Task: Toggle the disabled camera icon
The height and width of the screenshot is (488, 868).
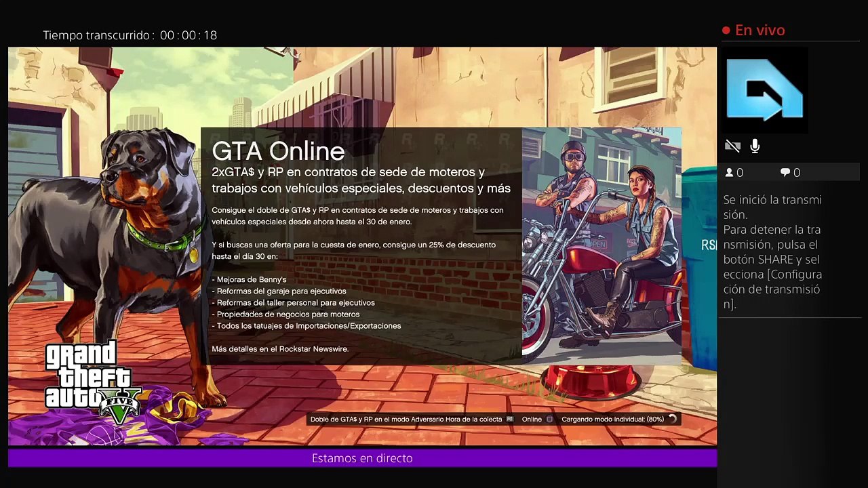Action: pyautogui.click(x=732, y=146)
